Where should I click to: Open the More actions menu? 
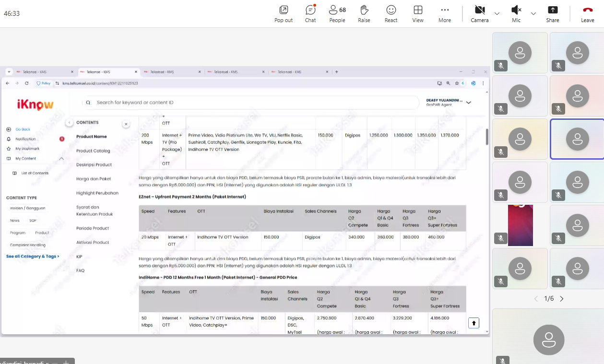pos(445,14)
